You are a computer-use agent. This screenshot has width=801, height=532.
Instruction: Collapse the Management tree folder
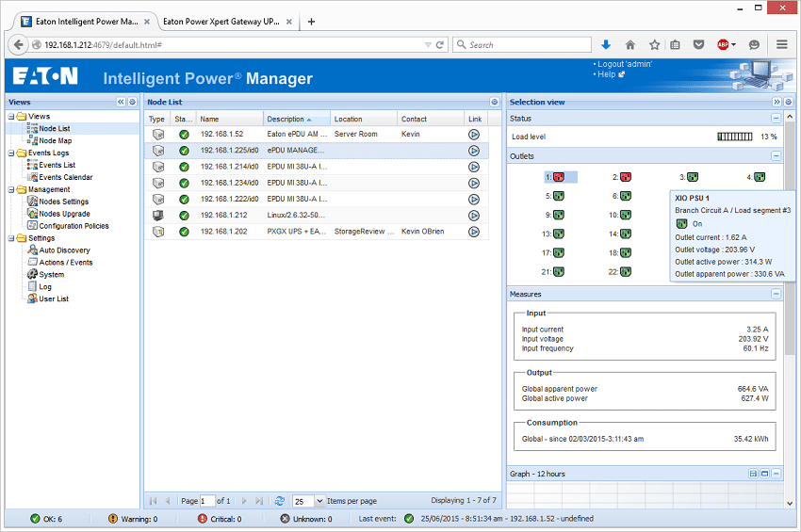(x=11, y=189)
